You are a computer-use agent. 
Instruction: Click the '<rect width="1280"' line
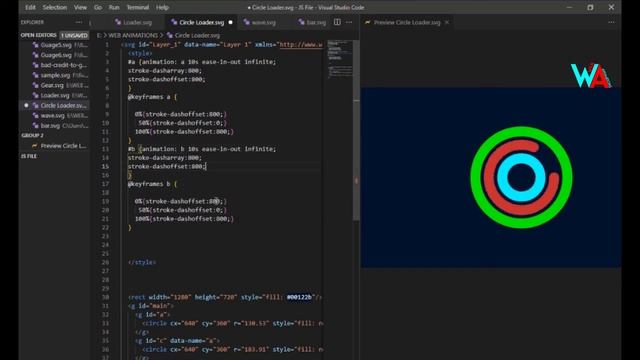[x=225, y=297]
